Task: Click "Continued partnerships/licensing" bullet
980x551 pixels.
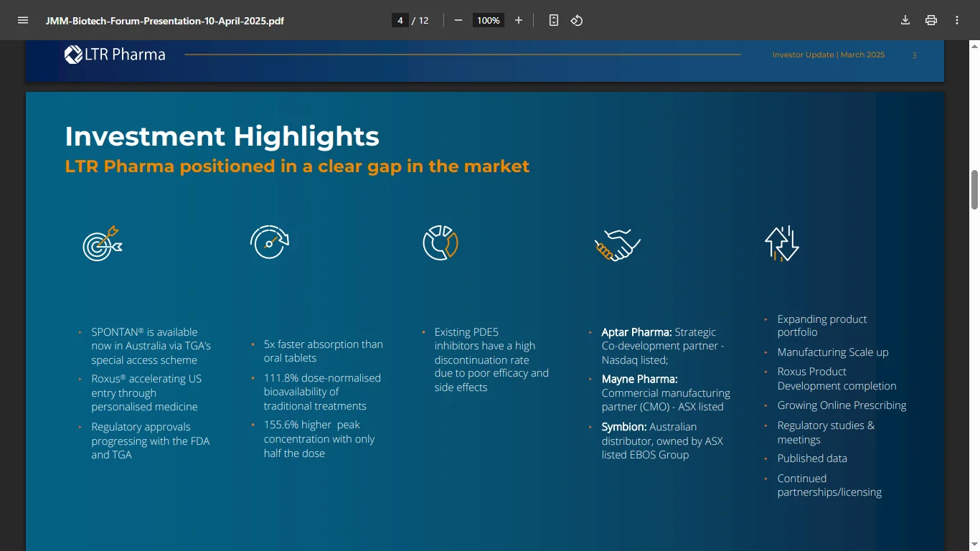Action: pos(829,485)
